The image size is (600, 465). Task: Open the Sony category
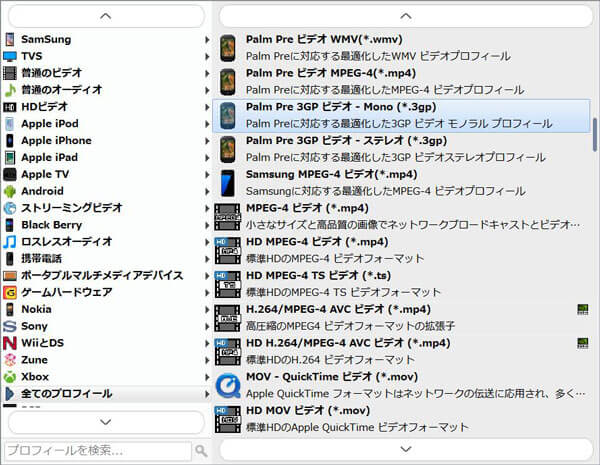tap(106, 326)
